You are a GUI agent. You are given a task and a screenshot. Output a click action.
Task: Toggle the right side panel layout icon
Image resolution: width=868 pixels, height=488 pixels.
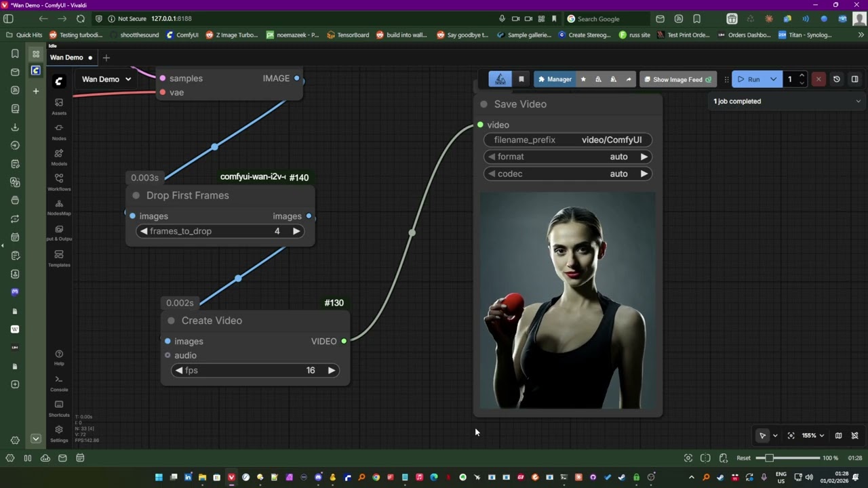pyautogui.click(x=855, y=79)
